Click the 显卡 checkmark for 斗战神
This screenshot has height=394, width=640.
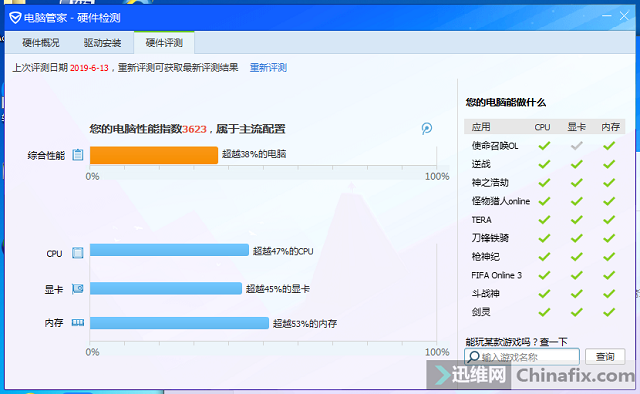click(576, 294)
